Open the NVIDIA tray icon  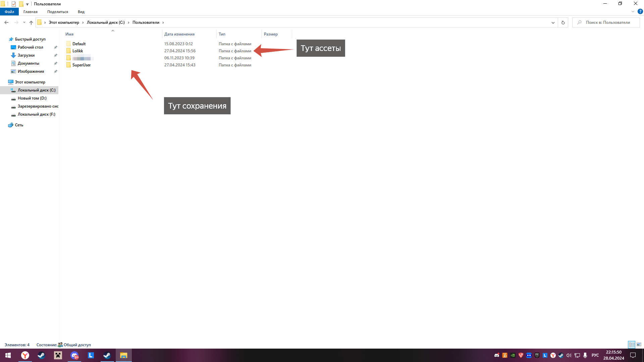tap(513, 355)
